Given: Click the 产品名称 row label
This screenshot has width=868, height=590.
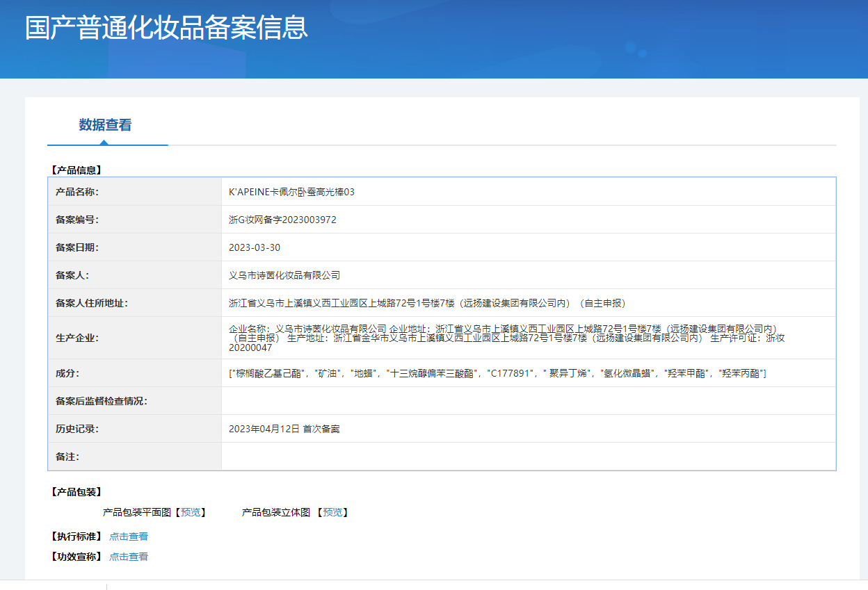Looking at the screenshot, I should (x=77, y=192).
